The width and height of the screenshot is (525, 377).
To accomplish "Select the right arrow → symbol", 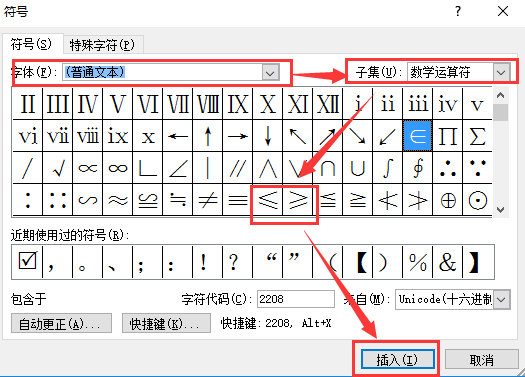I will point(238,136).
